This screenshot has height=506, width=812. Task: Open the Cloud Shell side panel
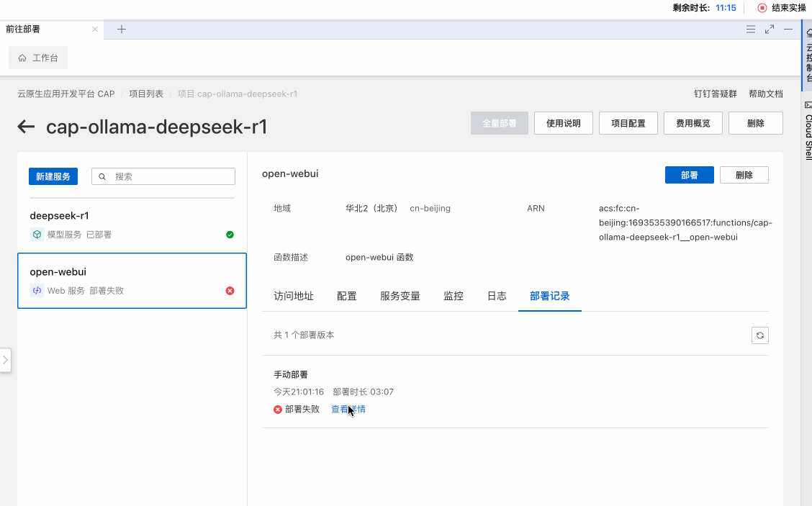(x=808, y=132)
